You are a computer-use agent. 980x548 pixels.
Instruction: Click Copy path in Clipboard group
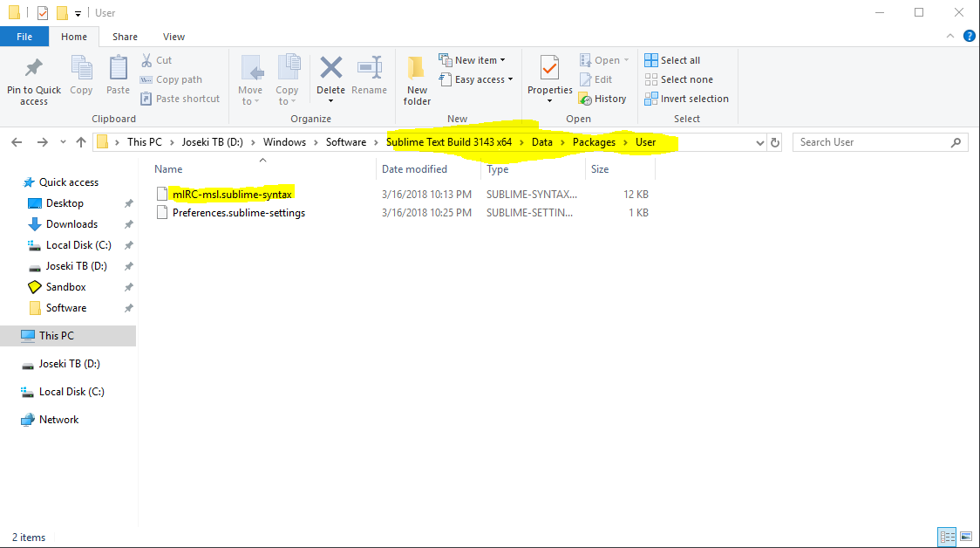[x=171, y=79]
